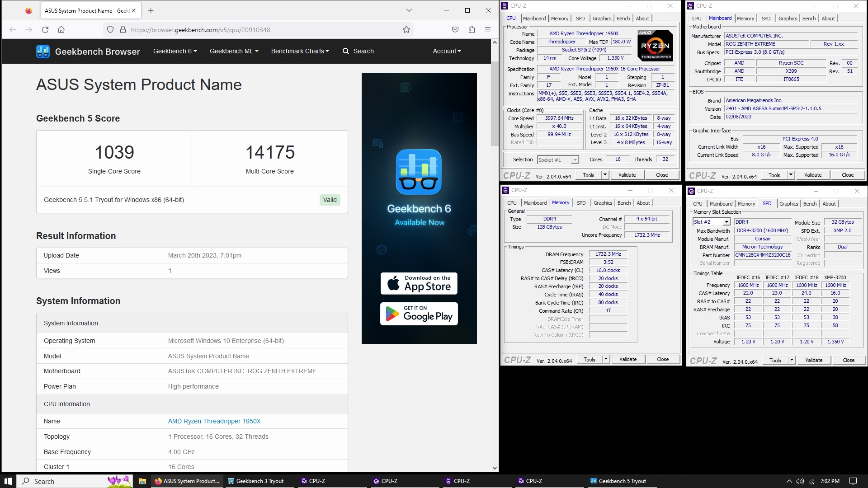868x488 pixels.
Task: Switch to Bench tab in top-left CPU-Z window
Action: 623,19
